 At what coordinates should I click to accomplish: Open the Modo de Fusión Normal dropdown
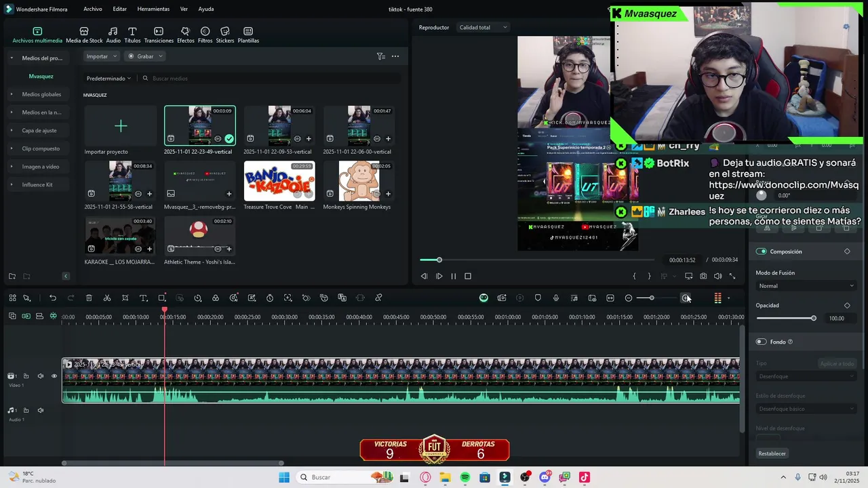pos(806,286)
